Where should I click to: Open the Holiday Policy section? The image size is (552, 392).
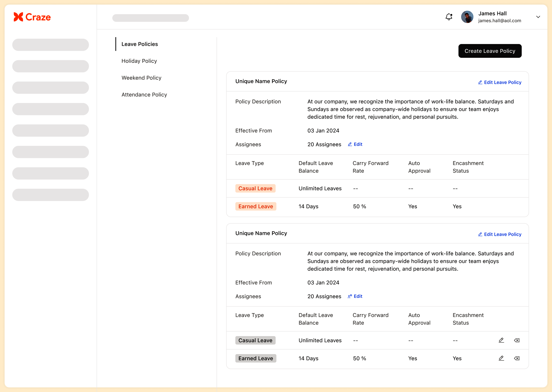click(139, 61)
